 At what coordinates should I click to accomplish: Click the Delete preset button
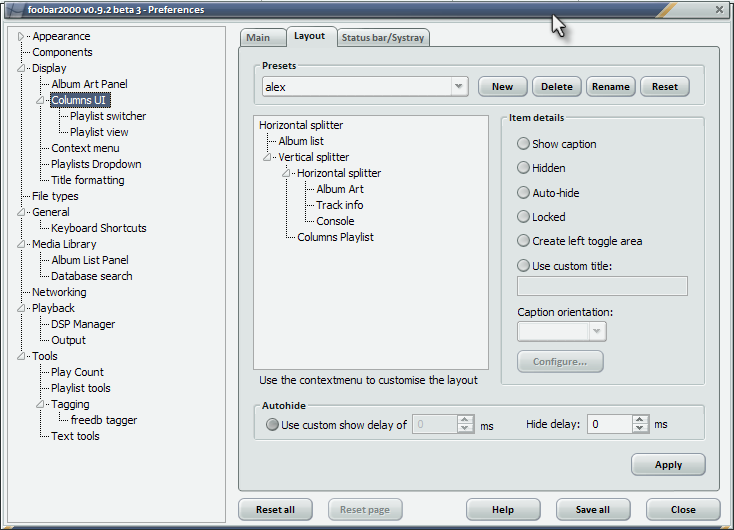pos(557,87)
